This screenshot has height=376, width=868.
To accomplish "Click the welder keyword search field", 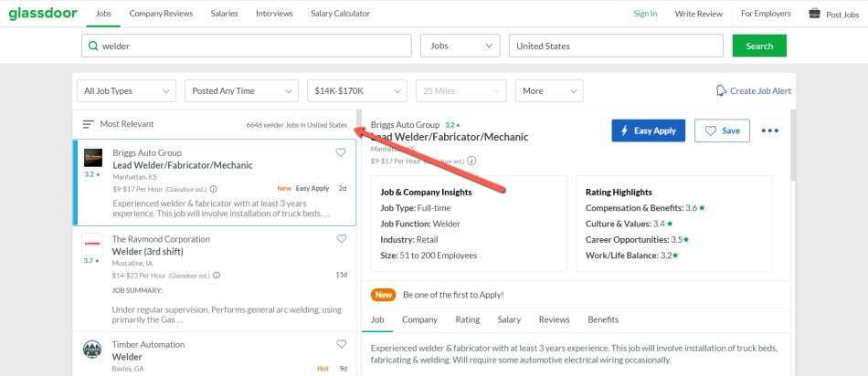I will (x=247, y=46).
